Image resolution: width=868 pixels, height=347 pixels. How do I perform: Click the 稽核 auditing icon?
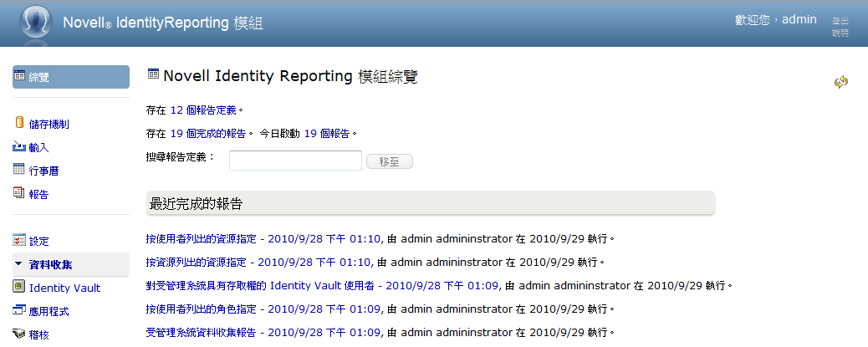click(19, 334)
